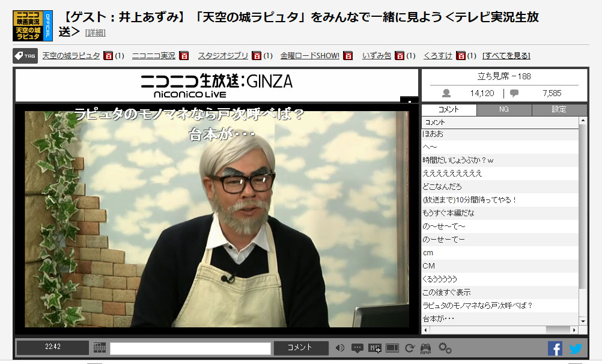
Task: Click the viewer count person icon
Action: coord(446,93)
